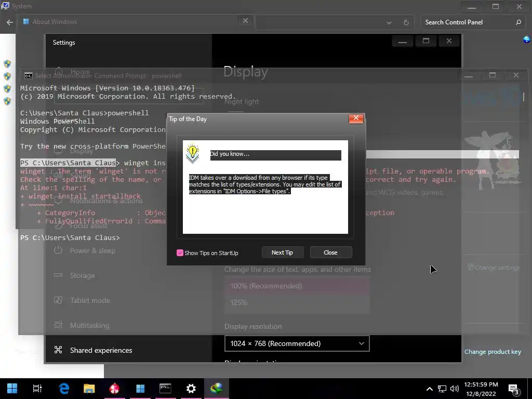Click the Next Tip button

pyautogui.click(x=282, y=252)
